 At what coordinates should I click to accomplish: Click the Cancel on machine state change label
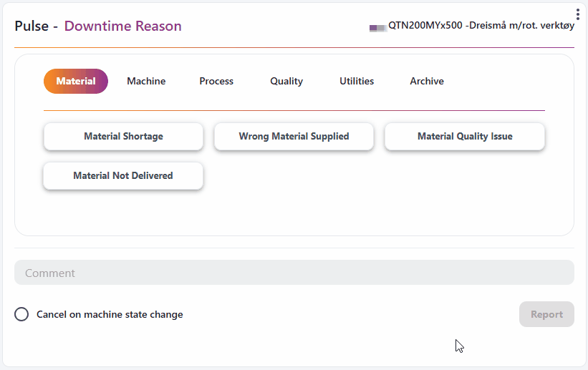click(110, 314)
